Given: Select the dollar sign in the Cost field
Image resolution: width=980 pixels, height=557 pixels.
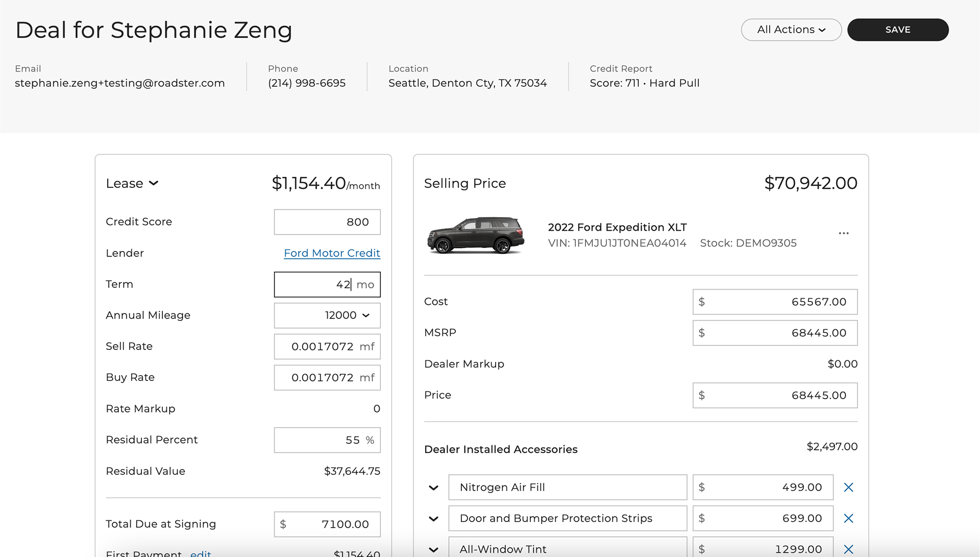Looking at the screenshot, I should coord(702,302).
